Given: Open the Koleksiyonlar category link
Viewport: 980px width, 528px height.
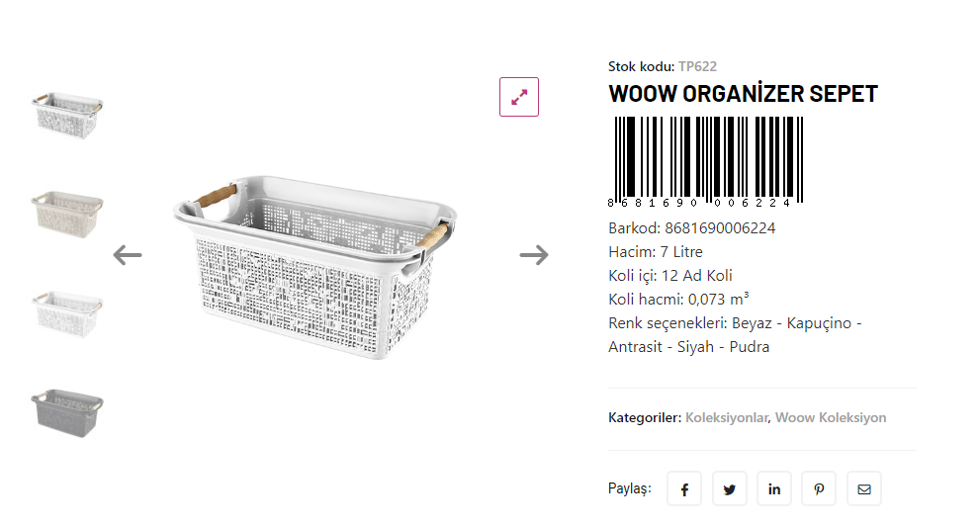Looking at the screenshot, I should [x=727, y=418].
